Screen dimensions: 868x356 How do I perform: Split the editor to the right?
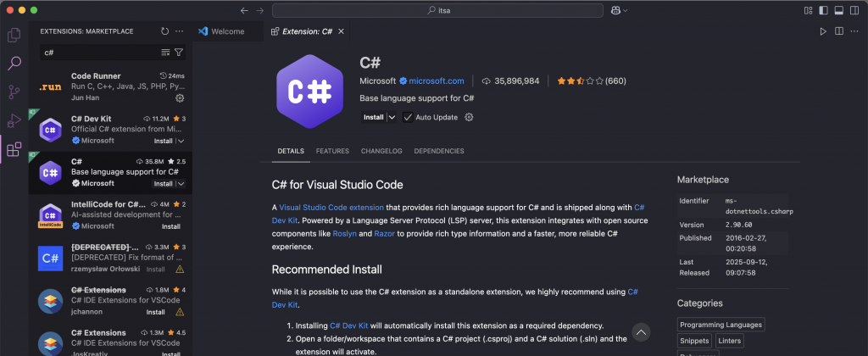tap(839, 31)
